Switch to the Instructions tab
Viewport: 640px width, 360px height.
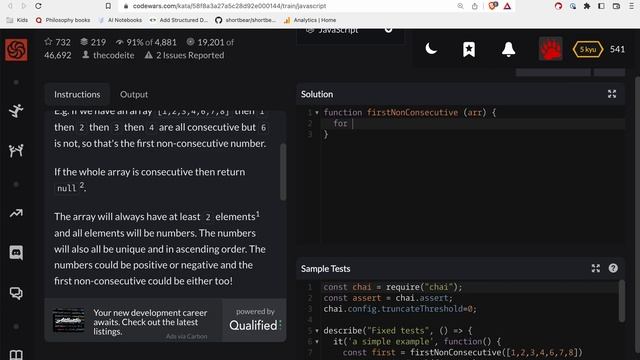coord(77,94)
